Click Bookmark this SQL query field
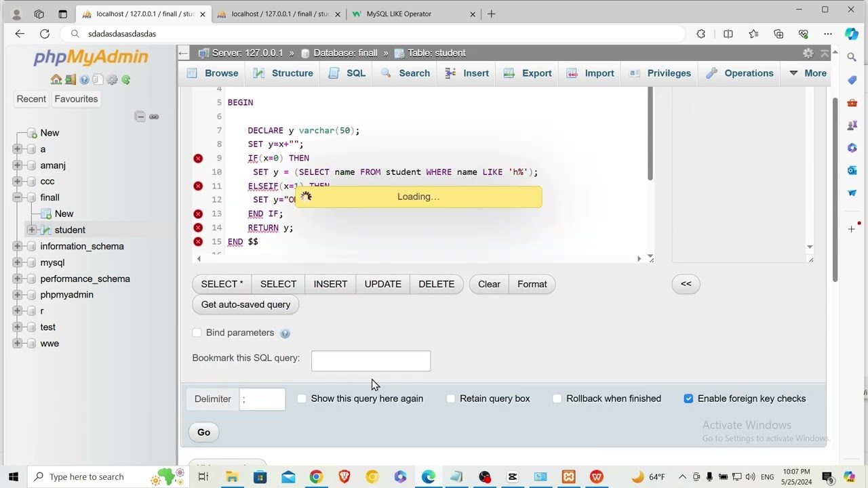 click(371, 361)
